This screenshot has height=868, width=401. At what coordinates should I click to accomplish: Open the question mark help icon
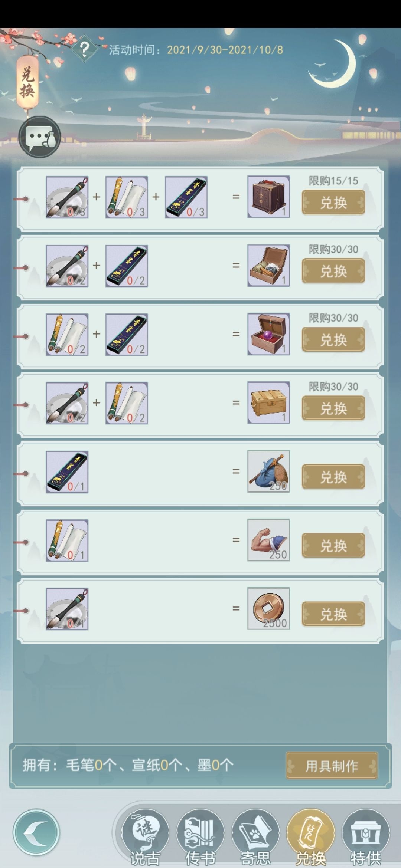[85, 49]
